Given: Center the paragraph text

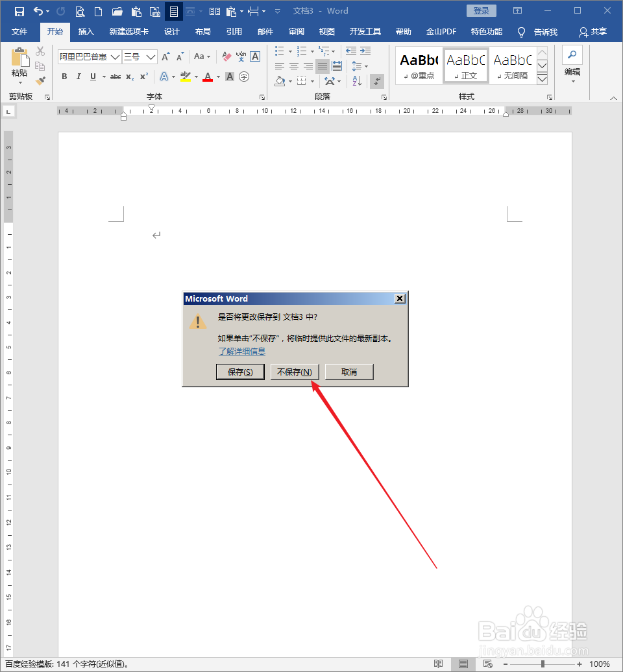Looking at the screenshot, I should (294, 66).
